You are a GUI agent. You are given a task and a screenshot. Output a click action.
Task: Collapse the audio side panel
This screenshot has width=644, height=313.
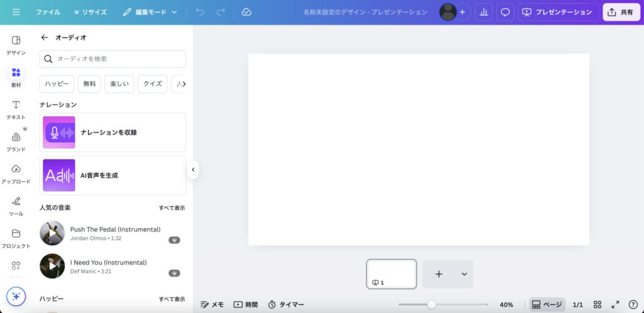click(x=193, y=170)
